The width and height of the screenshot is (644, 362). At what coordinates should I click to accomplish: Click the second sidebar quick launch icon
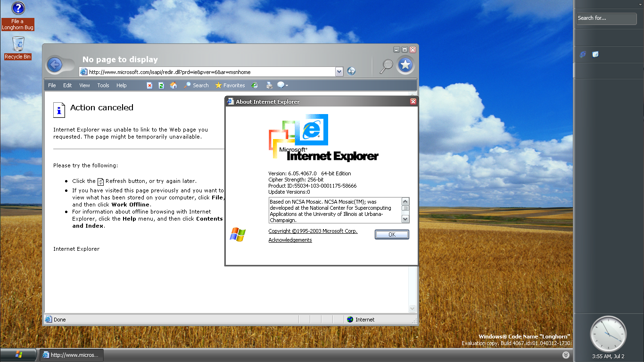595,54
